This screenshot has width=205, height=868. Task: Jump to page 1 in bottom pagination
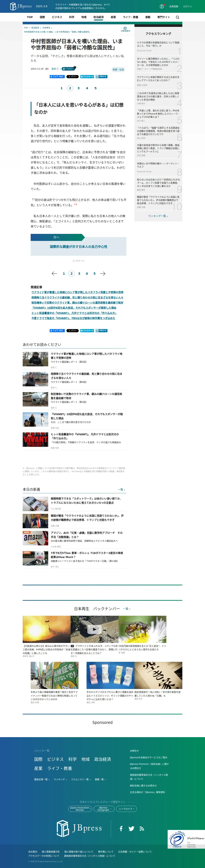[64, 273]
